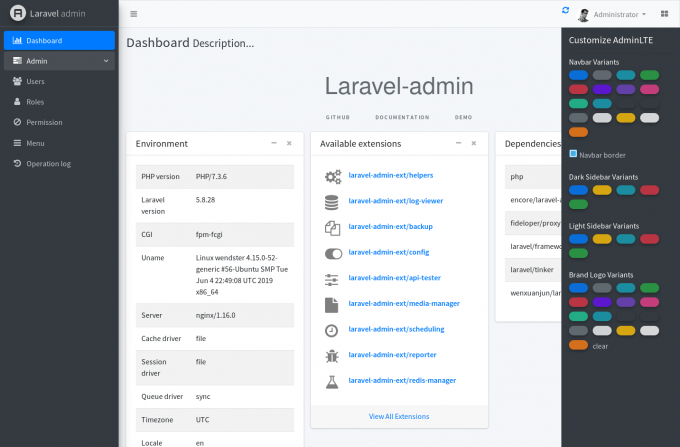This screenshot has height=447, width=680.
Task: Open laravel-admin-ext/scheduling link
Action: (x=396, y=329)
